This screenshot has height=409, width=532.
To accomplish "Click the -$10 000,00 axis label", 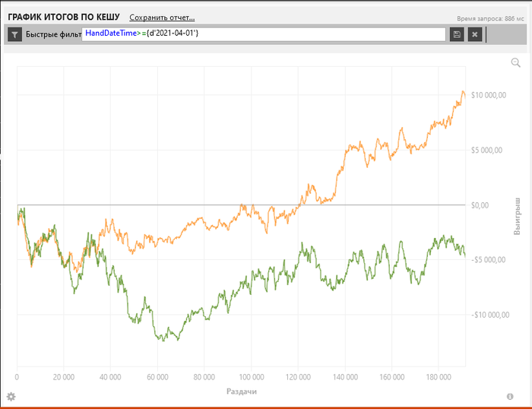I will [490, 315].
